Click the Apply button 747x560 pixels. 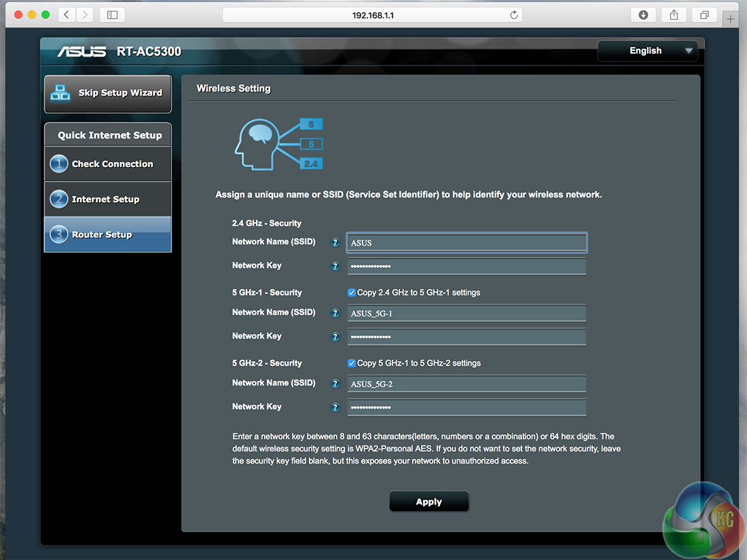click(x=429, y=502)
